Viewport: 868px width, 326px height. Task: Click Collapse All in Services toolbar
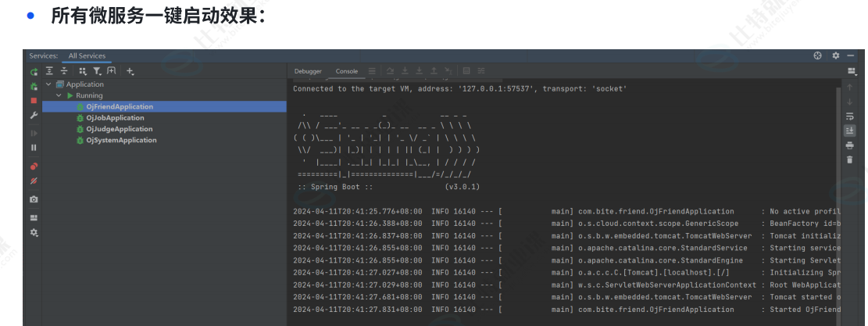pos(64,71)
